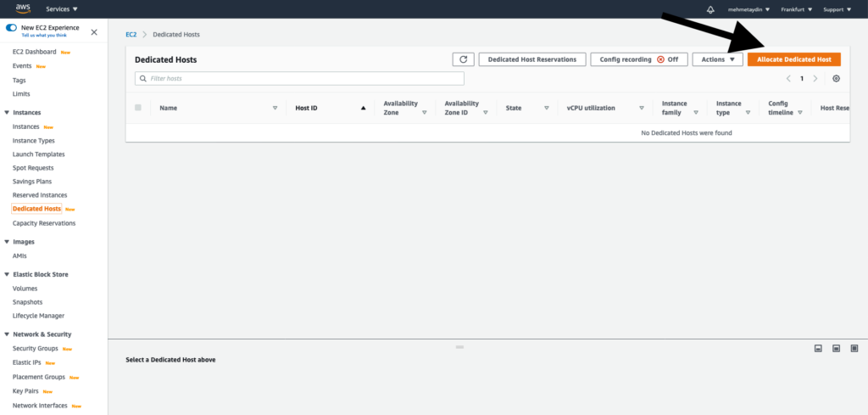Open Tags in sidebar
868x415 pixels.
click(19, 81)
